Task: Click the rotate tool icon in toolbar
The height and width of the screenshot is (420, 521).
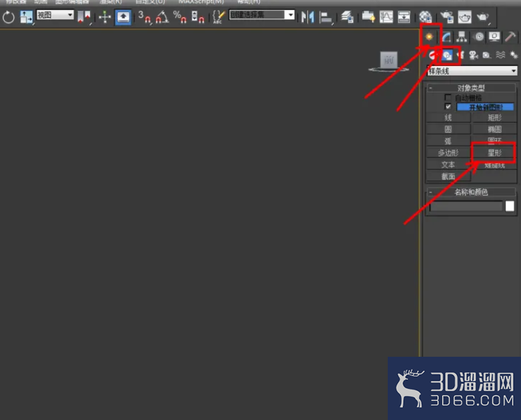Action: (8, 17)
